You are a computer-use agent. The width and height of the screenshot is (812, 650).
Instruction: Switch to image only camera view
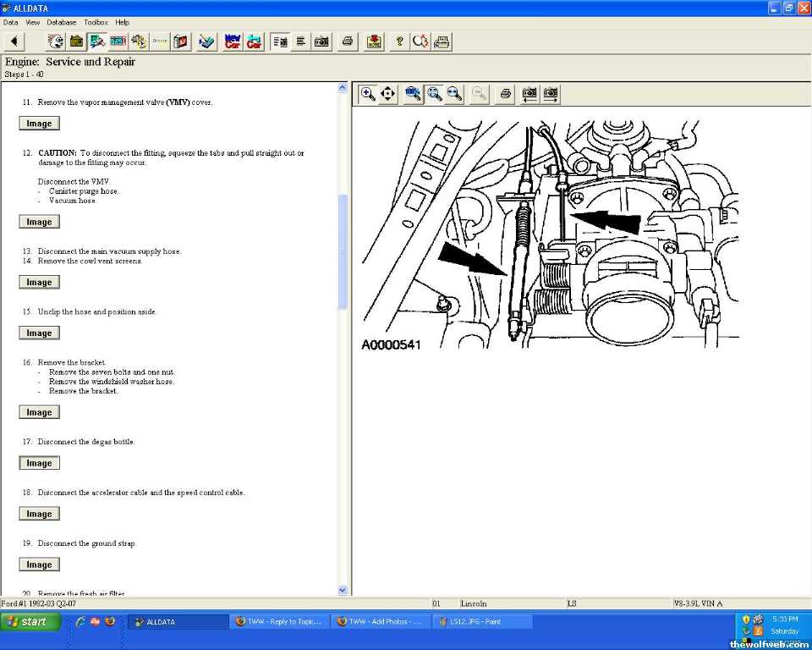[322, 41]
